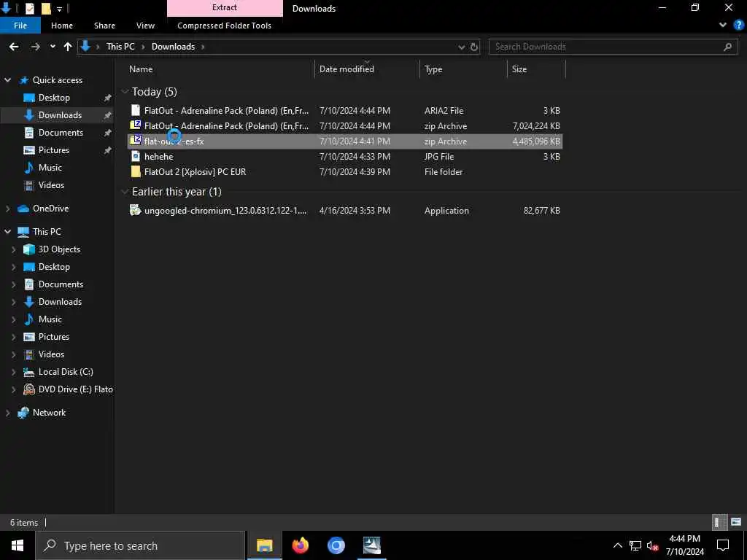747x560 pixels.
Task: Click Downloads in address breadcrumb
Action: point(173,47)
